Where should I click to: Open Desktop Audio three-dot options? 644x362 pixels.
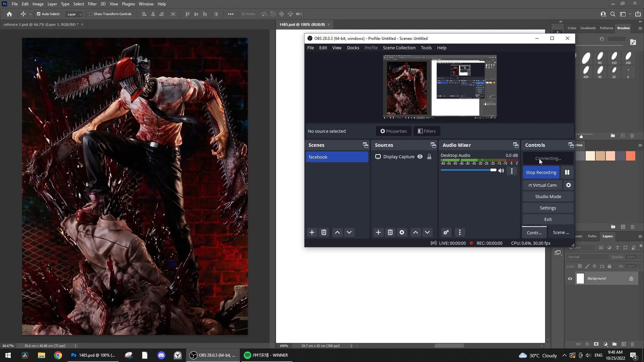[512, 171]
